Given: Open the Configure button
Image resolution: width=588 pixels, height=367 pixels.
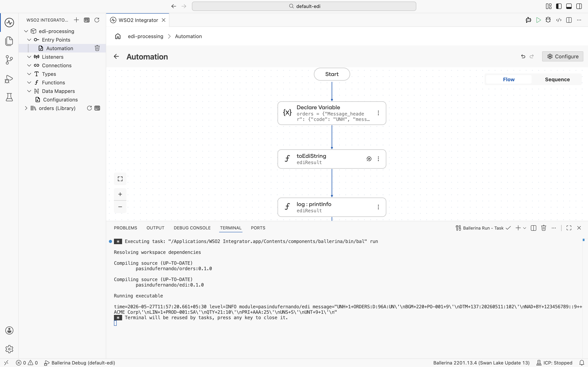Looking at the screenshot, I should tap(563, 56).
